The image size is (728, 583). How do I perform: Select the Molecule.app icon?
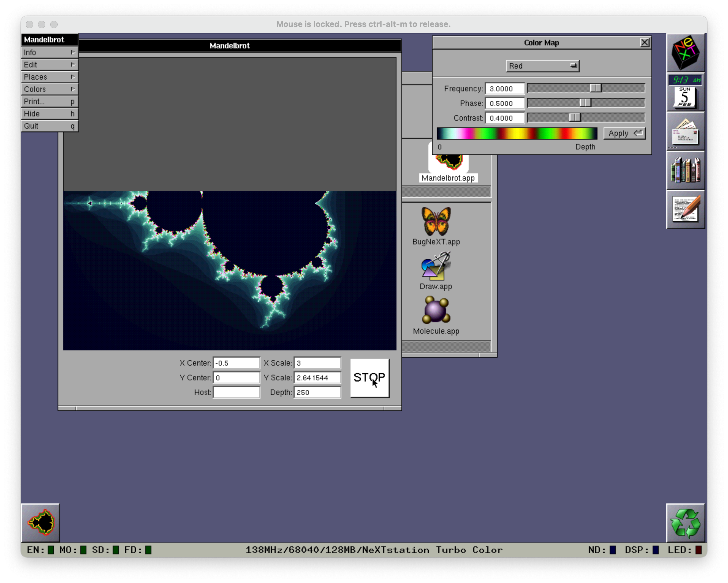point(436,310)
